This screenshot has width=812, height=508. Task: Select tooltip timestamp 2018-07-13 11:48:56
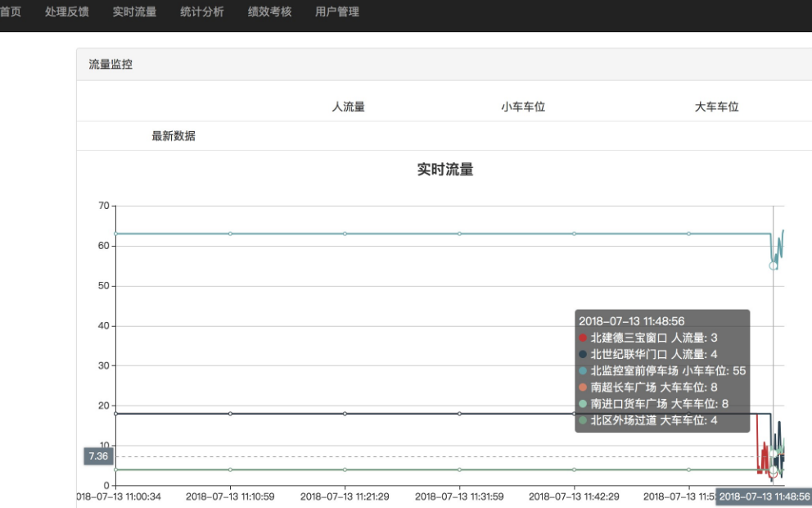coord(632,321)
